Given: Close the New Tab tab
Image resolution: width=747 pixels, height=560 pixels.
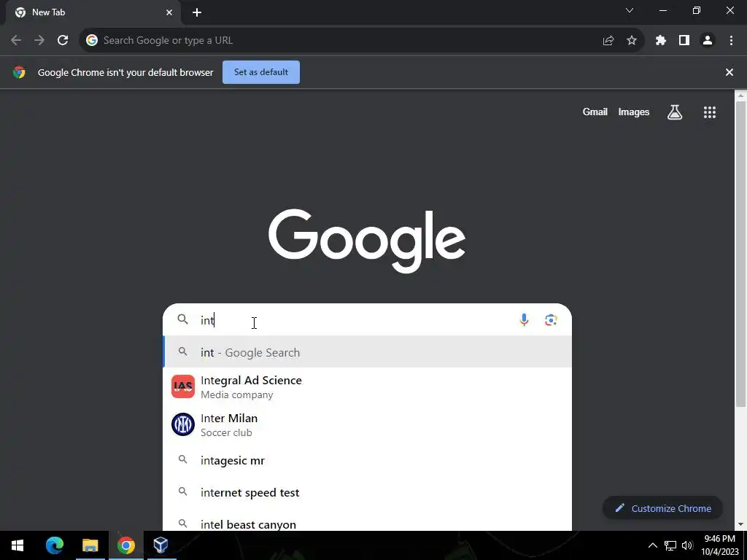Looking at the screenshot, I should [x=169, y=12].
